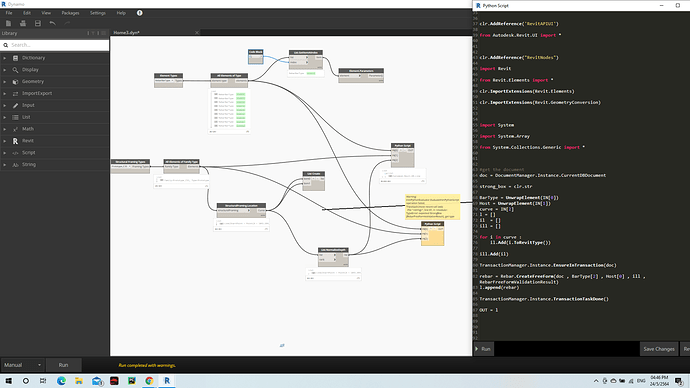The width and height of the screenshot is (690, 388).
Task: Click Save Changes in the Python editor
Action: tap(659, 349)
